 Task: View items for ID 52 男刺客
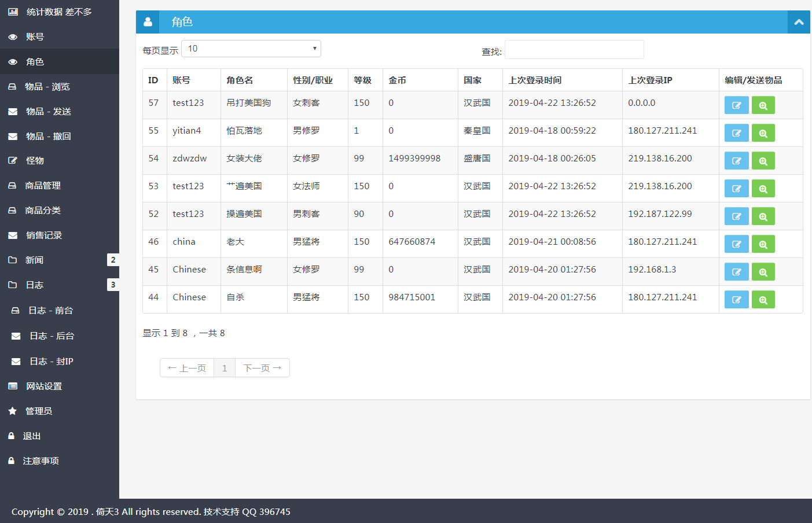(763, 216)
